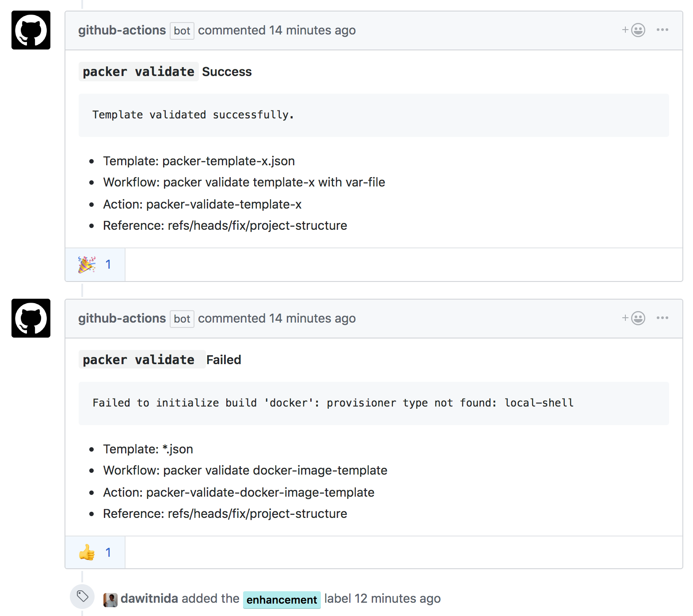Viewport: 693px width, 616px height.
Task: Click timestamp '14 minutes ago' on Success comment
Action: point(312,30)
